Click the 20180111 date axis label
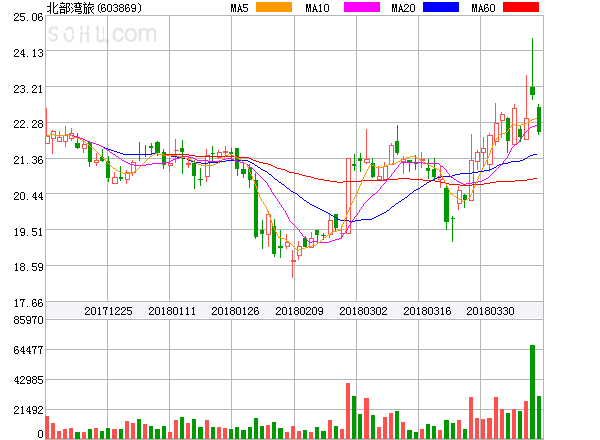Image resolution: width=600 pixels, height=440 pixels. click(x=172, y=311)
